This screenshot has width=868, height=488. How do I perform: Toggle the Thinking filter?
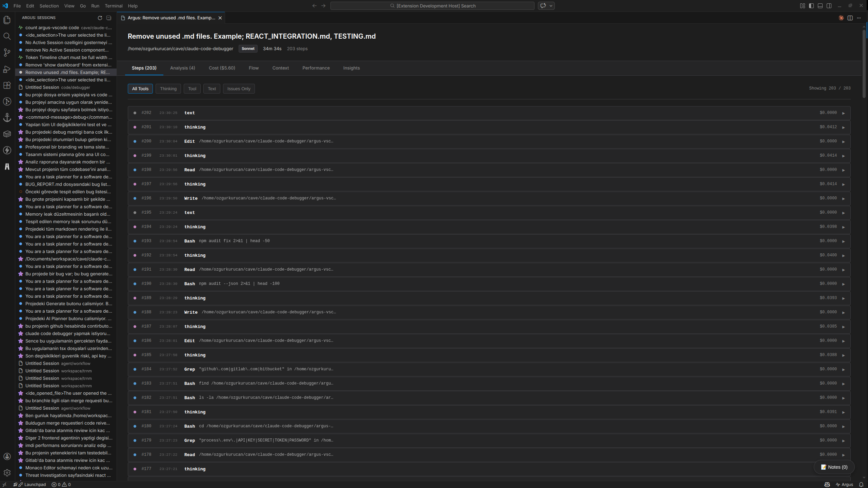tap(168, 89)
